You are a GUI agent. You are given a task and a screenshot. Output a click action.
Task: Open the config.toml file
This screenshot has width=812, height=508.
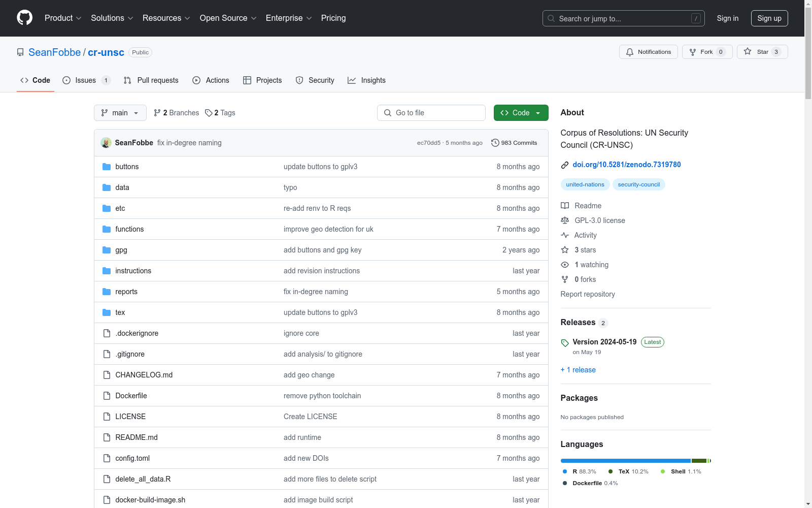[x=132, y=458]
